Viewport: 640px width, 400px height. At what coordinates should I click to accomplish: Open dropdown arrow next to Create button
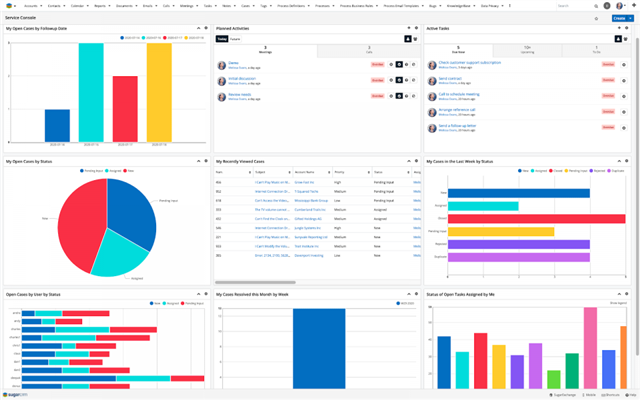(631, 18)
